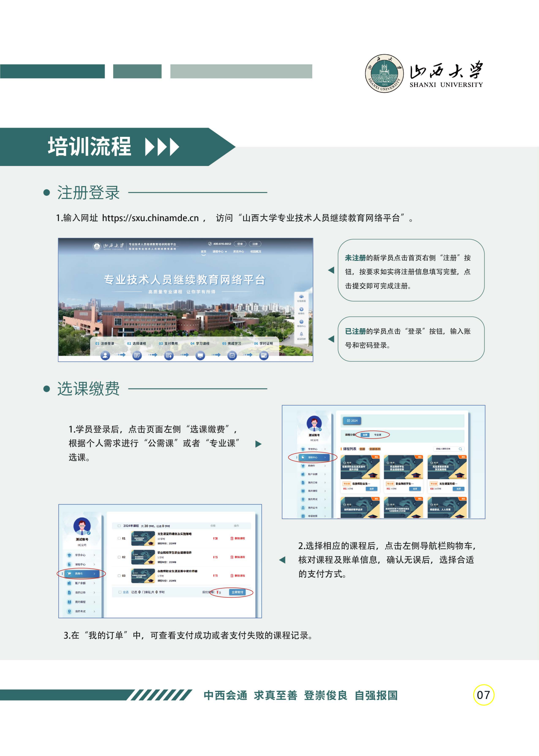Viewport: 539px width, 756px height.
Task: Expand 我的订单 chevron in cart sidebar
Action: point(94,593)
